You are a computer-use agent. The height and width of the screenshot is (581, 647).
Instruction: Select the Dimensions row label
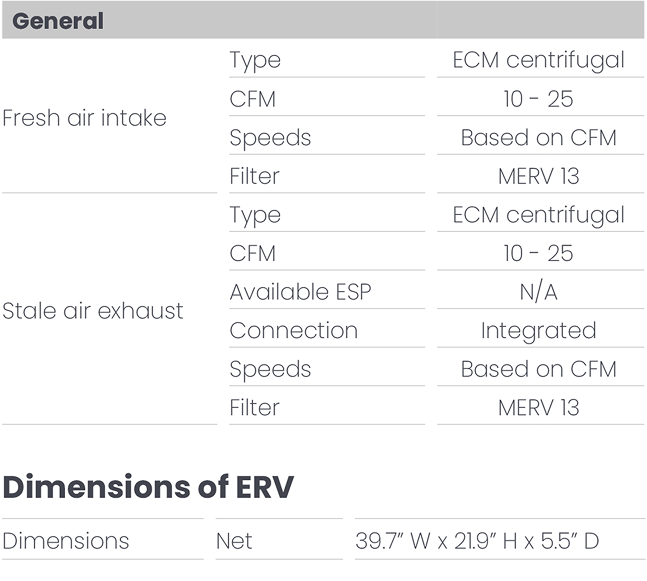click(x=66, y=541)
